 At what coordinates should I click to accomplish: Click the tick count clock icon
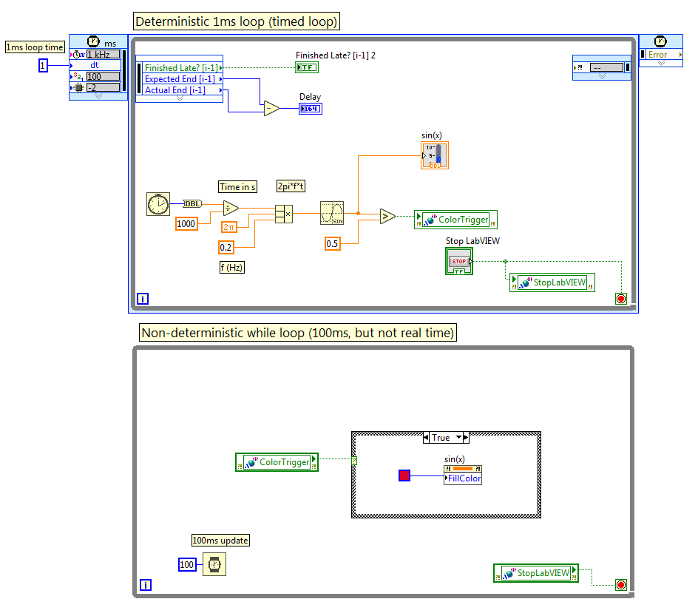(x=158, y=204)
